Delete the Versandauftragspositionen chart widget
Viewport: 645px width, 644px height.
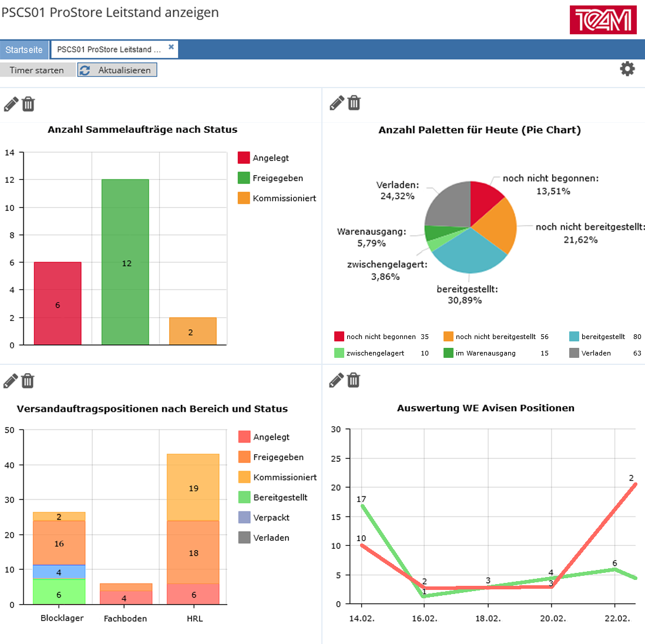click(28, 381)
